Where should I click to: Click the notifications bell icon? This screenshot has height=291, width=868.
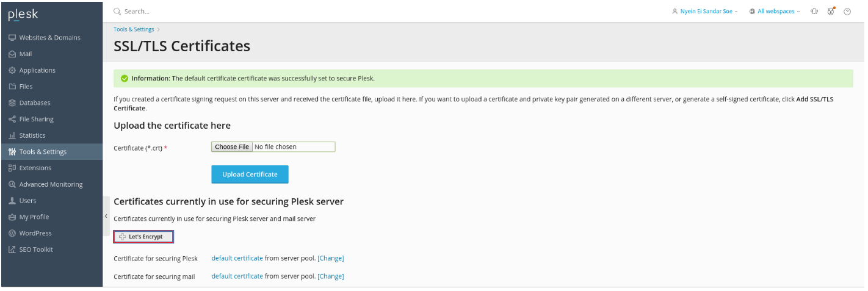[x=814, y=12]
